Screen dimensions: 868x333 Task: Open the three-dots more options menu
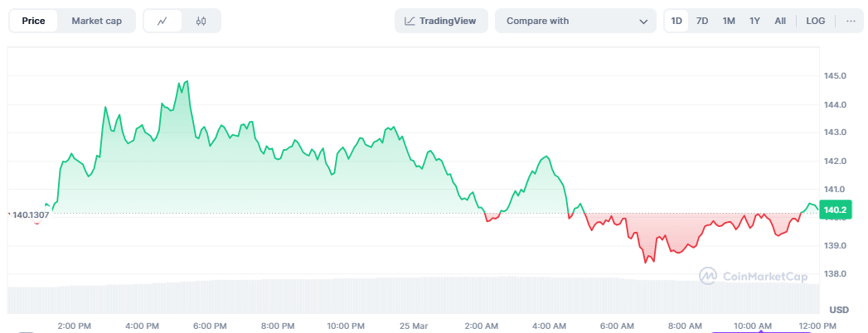(851, 21)
